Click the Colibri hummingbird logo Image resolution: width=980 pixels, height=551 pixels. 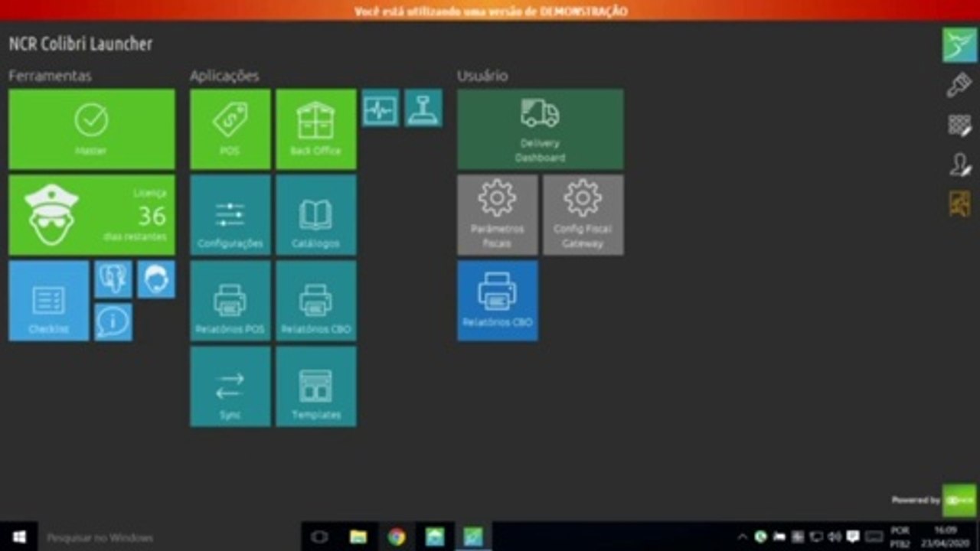pyautogui.click(x=959, y=45)
